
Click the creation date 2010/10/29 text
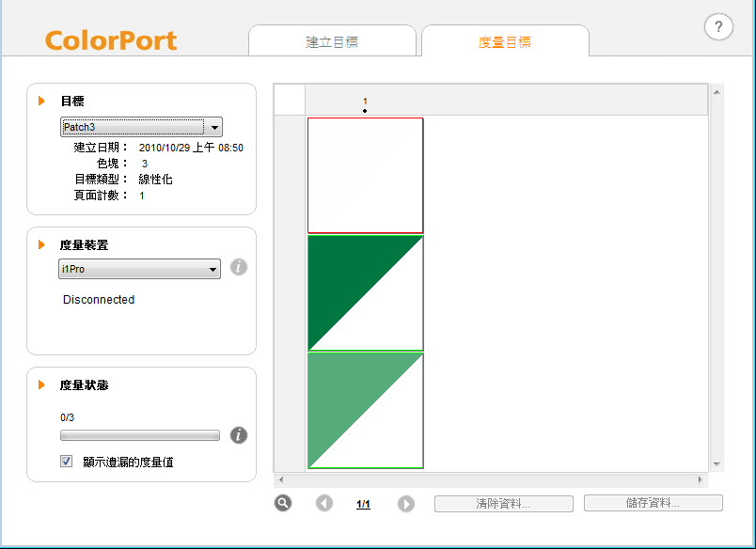tap(191, 148)
